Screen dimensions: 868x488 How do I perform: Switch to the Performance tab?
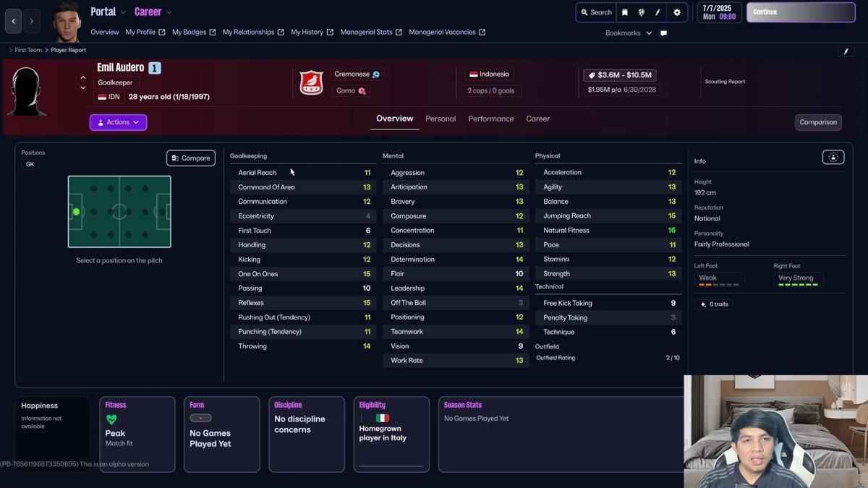point(490,119)
